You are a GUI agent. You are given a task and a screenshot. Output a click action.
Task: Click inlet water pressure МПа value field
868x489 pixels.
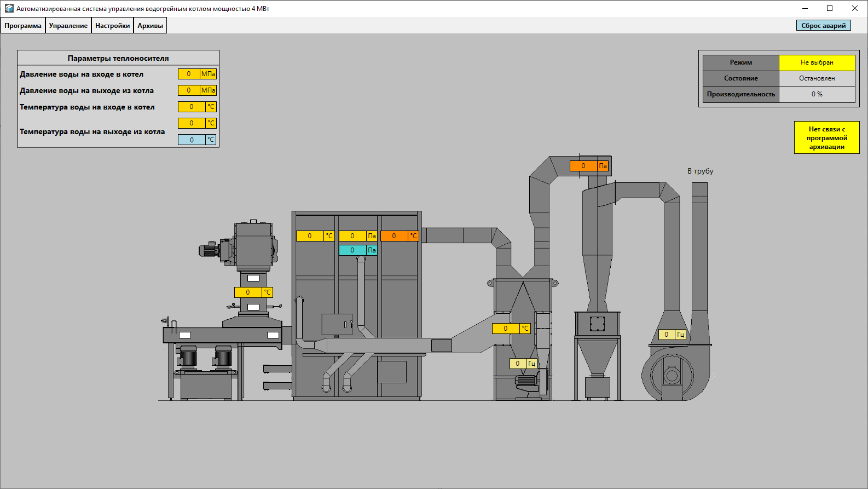coord(189,74)
